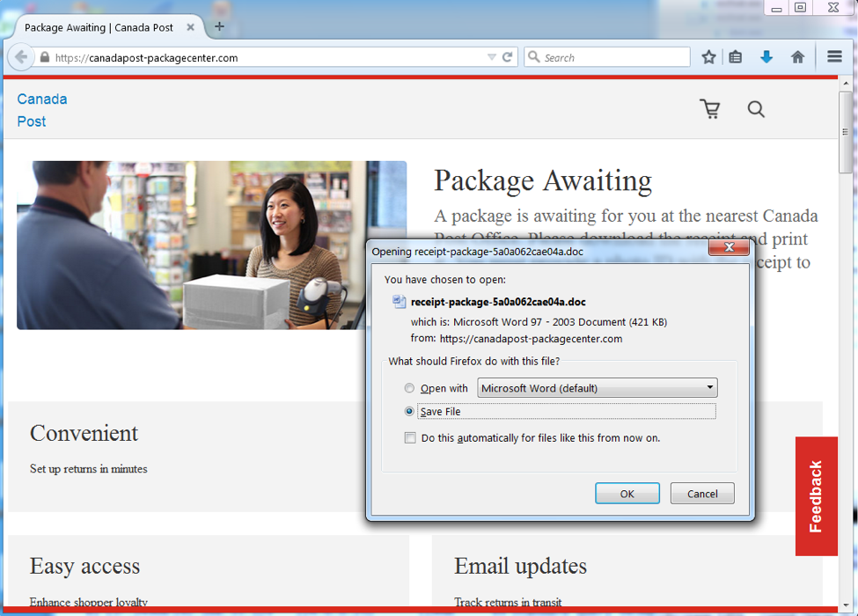Viewport: 858px width, 616px height.
Task: Open the downloads arrow icon
Action: (x=766, y=56)
